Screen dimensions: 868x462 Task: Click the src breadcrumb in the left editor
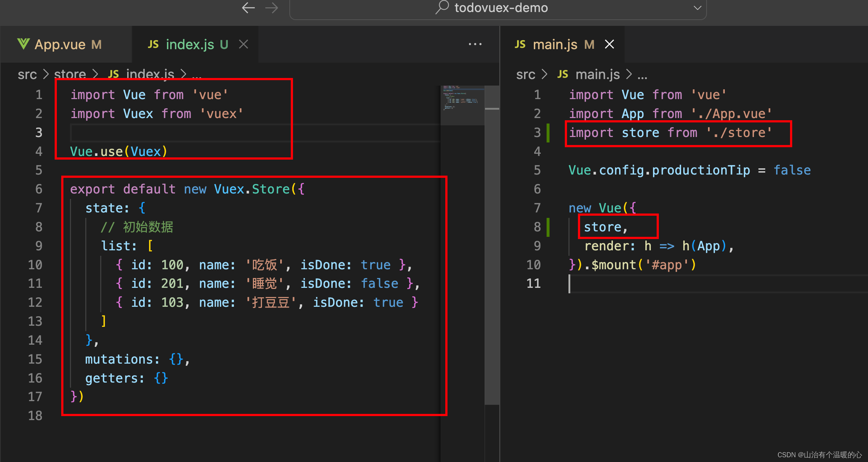[27, 74]
